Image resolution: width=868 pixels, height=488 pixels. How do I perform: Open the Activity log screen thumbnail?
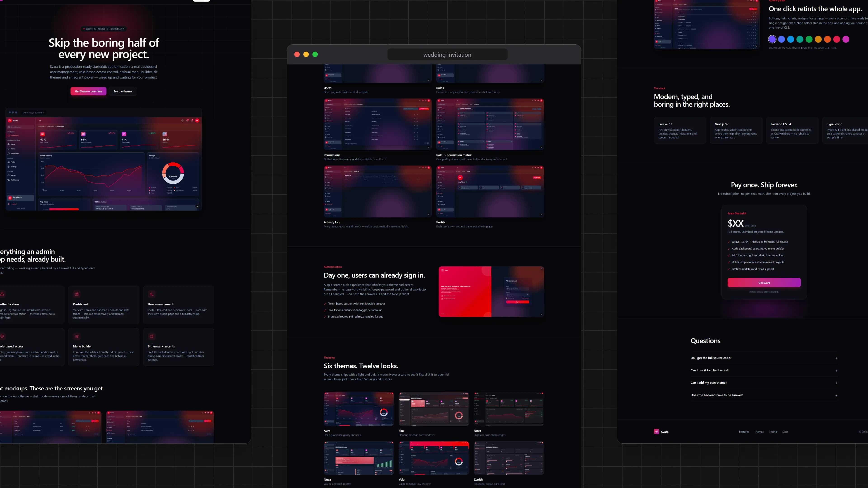pos(378,191)
